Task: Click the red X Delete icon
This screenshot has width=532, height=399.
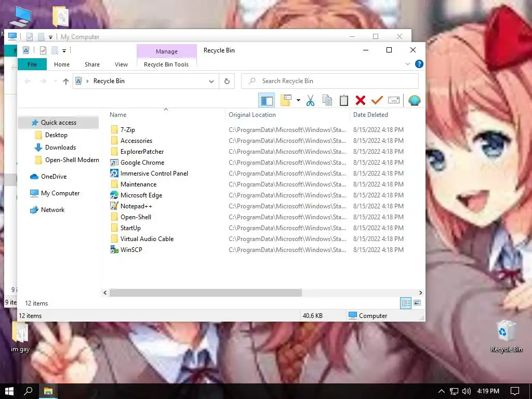Action: pyautogui.click(x=361, y=100)
